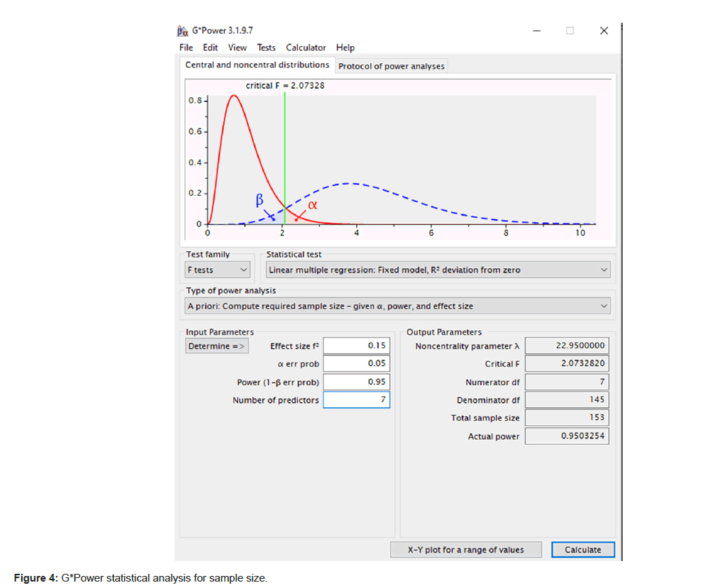Open the File menu
This screenshot has width=720, height=588.
pyautogui.click(x=186, y=48)
